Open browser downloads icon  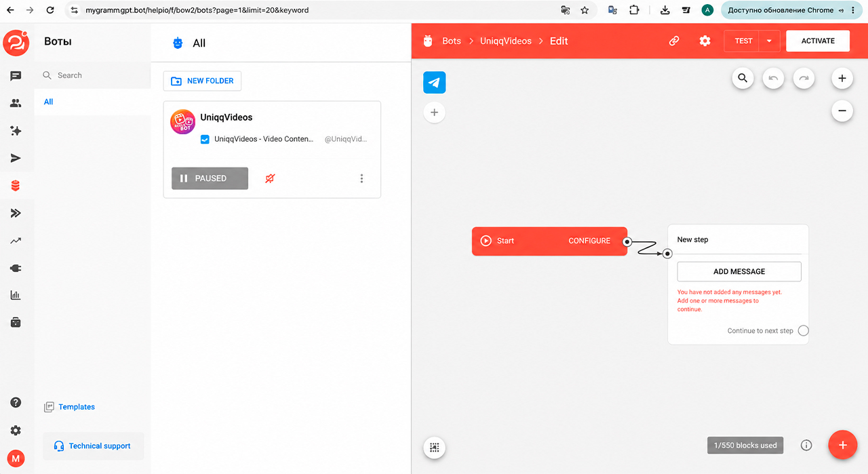(x=665, y=10)
